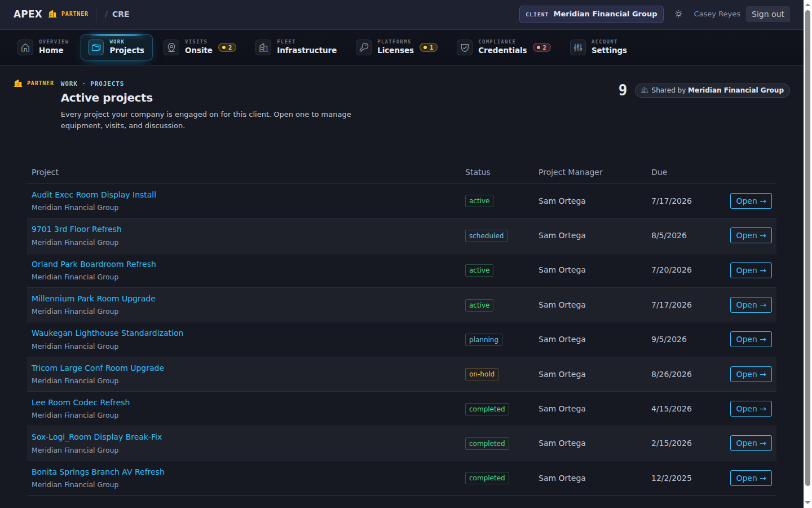
Task: Click the WORK breadcrumb above Active projects
Action: click(69, 84)
